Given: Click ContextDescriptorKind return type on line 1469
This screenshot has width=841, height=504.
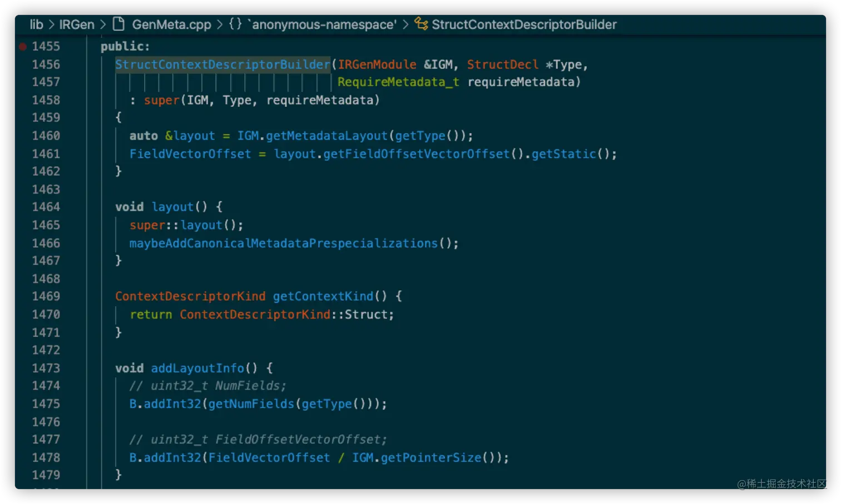Looking at the screenshot, I should click(190, 296).
